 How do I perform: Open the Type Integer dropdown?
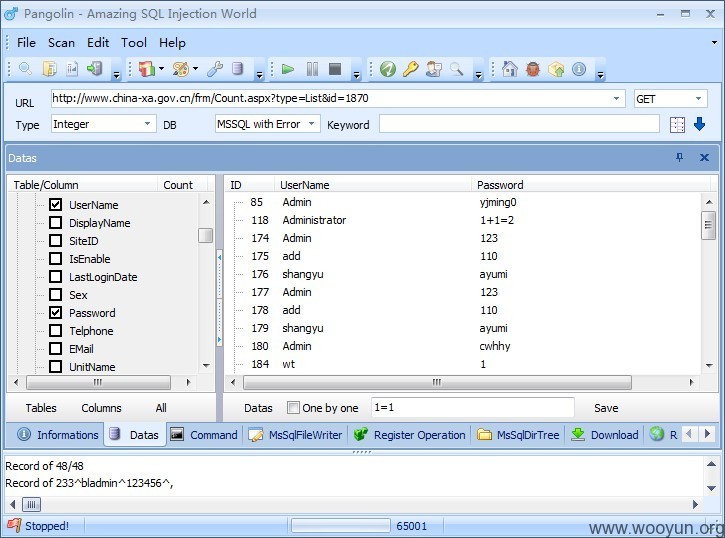147,124
